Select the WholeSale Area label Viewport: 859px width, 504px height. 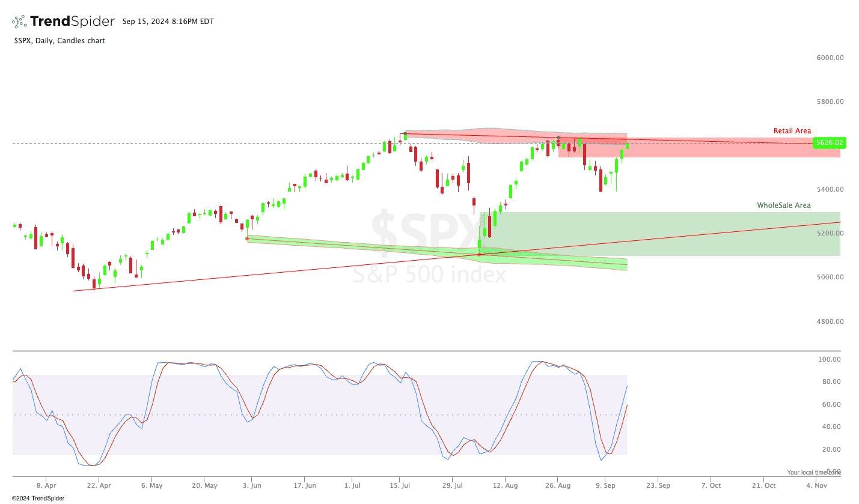coord(783,205)
